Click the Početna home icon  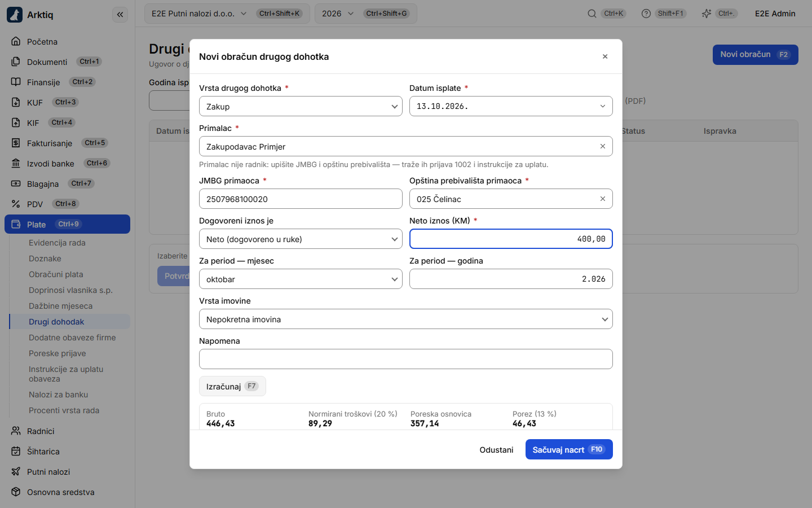pyautogui.click(x=16, y=41)
